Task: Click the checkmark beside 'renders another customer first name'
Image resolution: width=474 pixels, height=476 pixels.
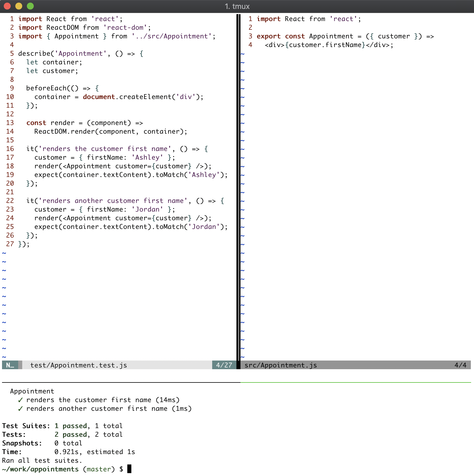Action: pyautogui.click(x=20, y=409)
